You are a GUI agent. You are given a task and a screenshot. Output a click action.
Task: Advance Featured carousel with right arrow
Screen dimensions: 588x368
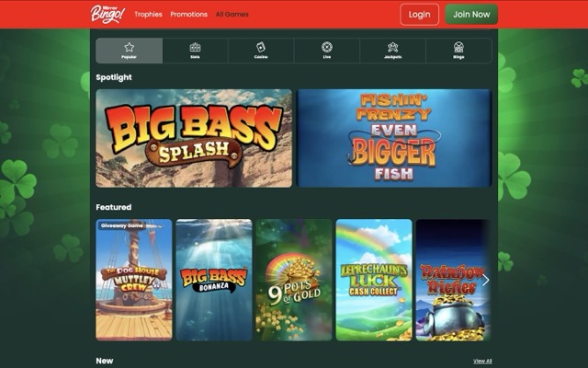click(x=485, y=280)
